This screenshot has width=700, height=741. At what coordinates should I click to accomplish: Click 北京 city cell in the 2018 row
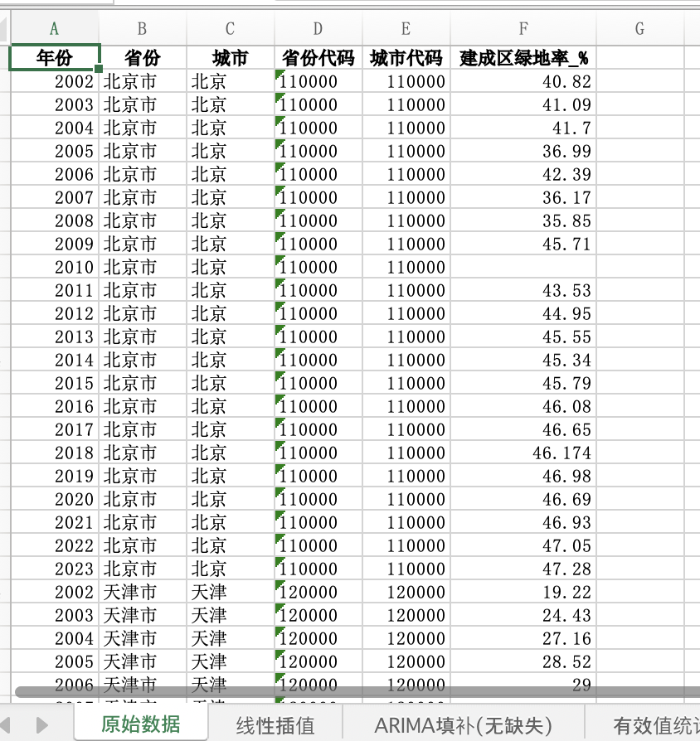[x=231, y=453]
